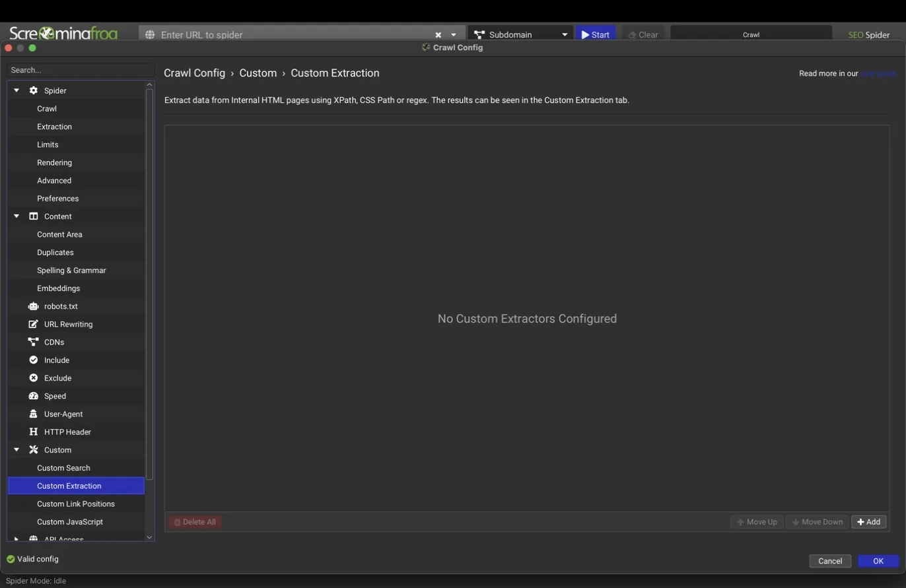Click the Subdomain mode tree icon
Image resolution: width=906 pixels, height=588 pixels.
tap(479, 34)
